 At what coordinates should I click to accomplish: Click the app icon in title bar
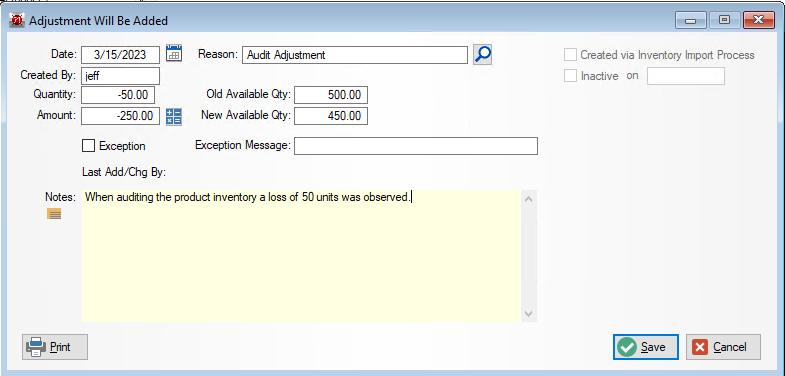coord(17,21)
